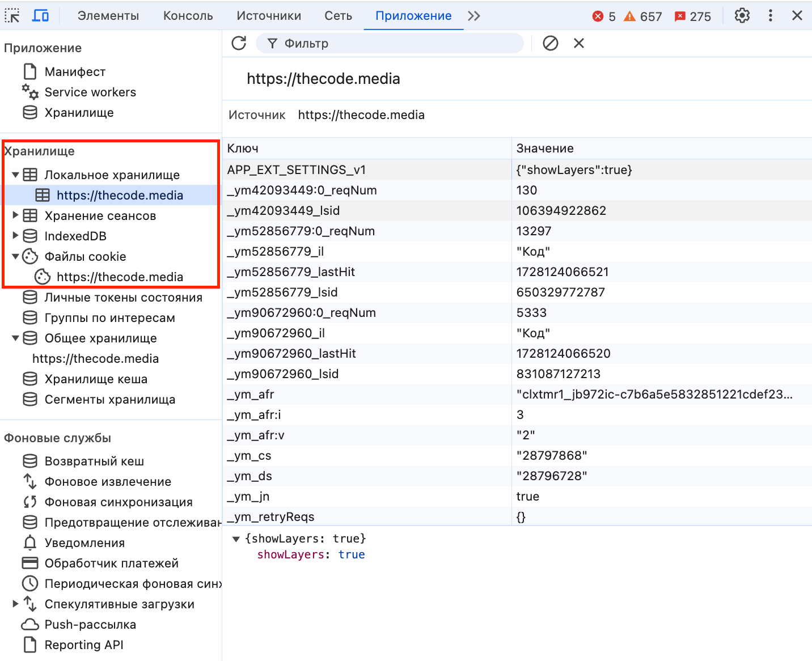This screenshot has width=812, height=661.
Task: Expand Спекулятивные загрузки node
Action: (x=15, y=604)
